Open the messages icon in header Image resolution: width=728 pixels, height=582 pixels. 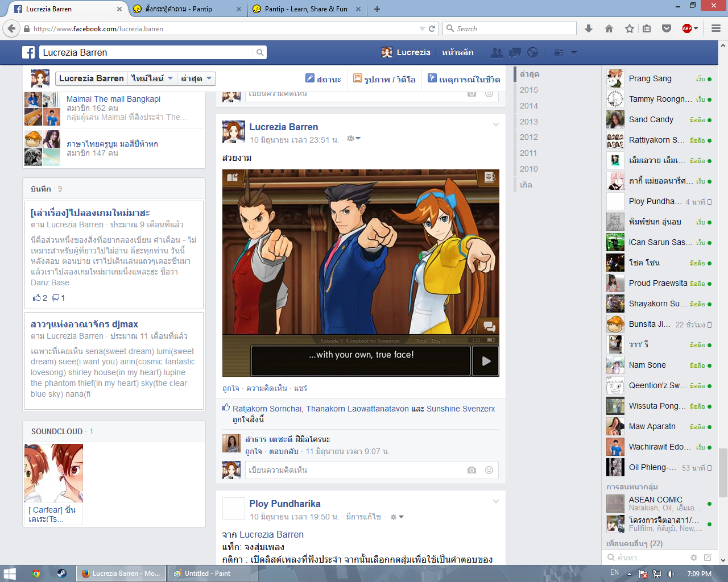(515, 52)
